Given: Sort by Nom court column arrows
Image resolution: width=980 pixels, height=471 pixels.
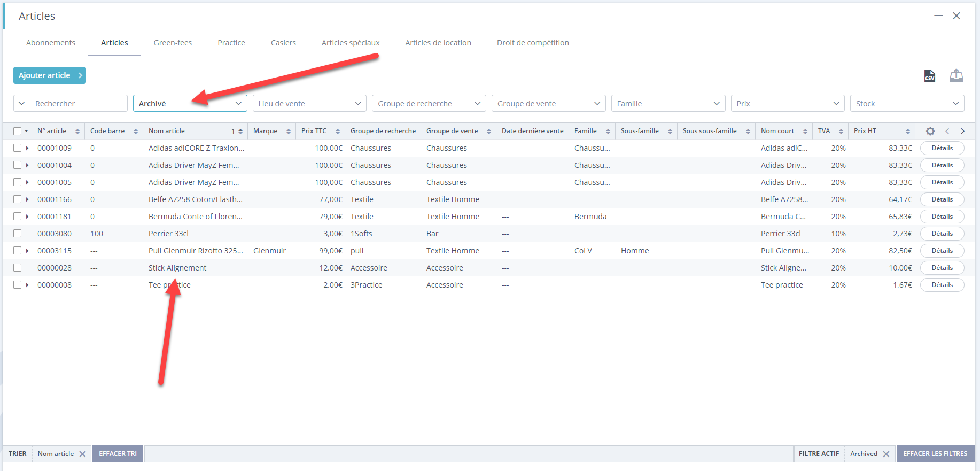Looking at the screenshot, I should [805, 132].
